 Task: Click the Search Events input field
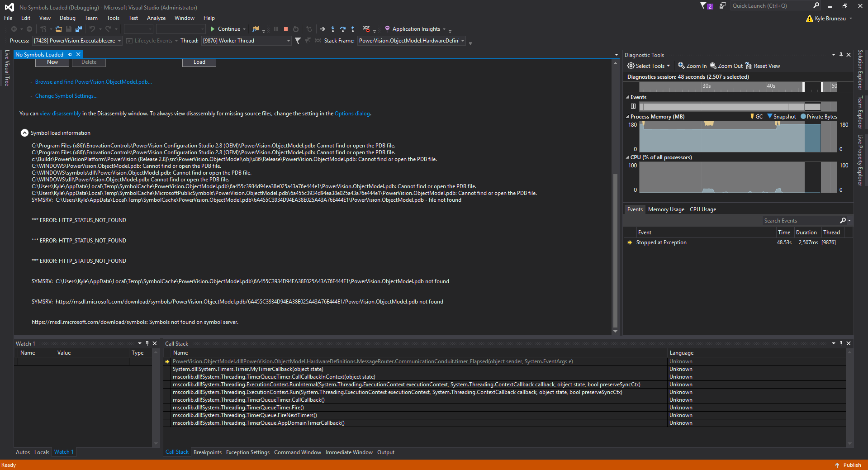[800, 220]
